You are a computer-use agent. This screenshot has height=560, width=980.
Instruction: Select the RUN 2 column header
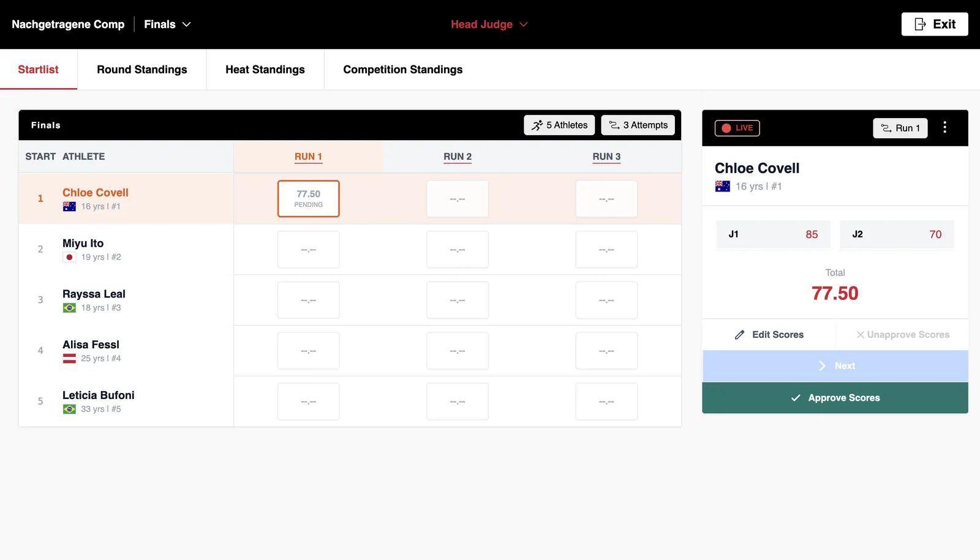458,157
